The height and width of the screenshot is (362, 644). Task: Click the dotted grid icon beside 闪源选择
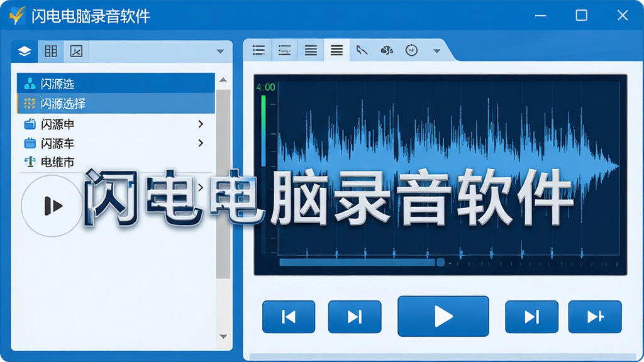[30, 104]
